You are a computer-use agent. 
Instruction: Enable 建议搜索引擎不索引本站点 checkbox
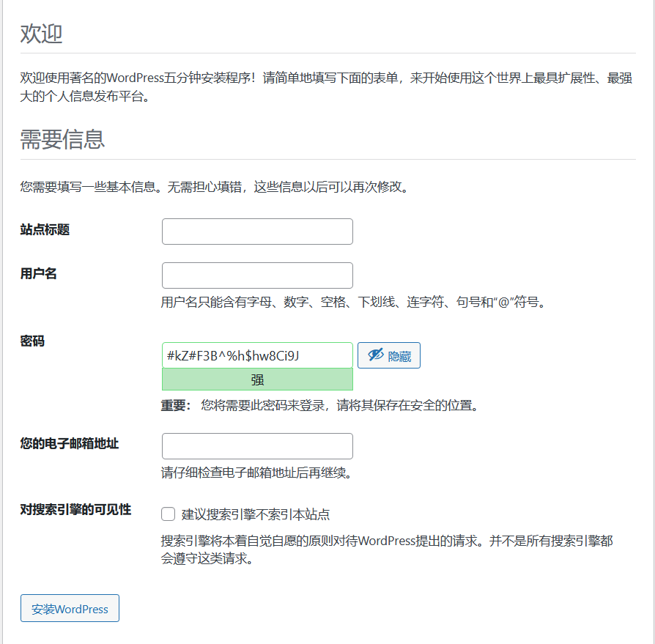click(x=168, y=514)
